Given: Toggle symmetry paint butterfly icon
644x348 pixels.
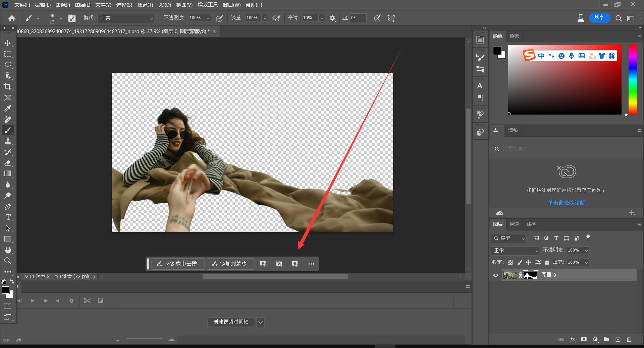Looking at the screenshot, I should [x=391, y=18].
